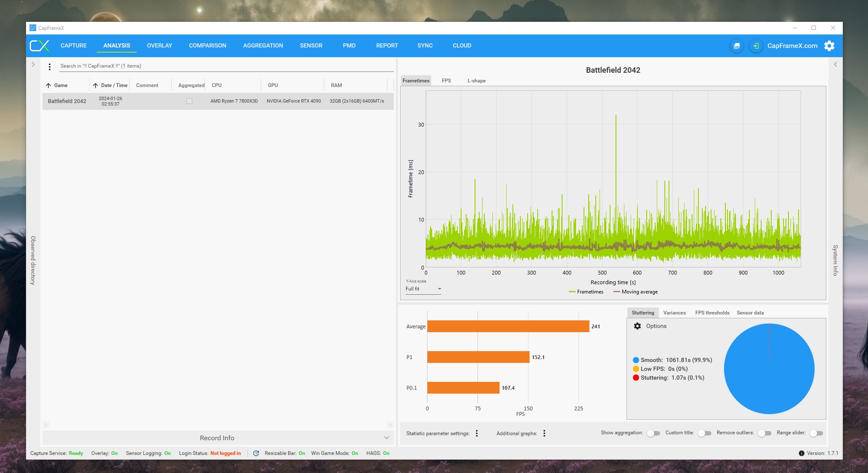Toggle the Frametimes legend series
The width and height of the screenshot is (868, 473).
tap(586, 292)
